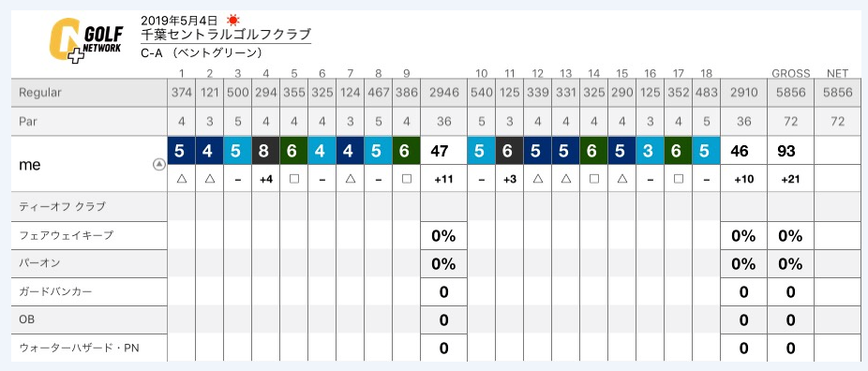Image resolution: width=868 pixels, height=371 pixels.
Task: Click the front nine total 47
Action: tap(439, 152)
